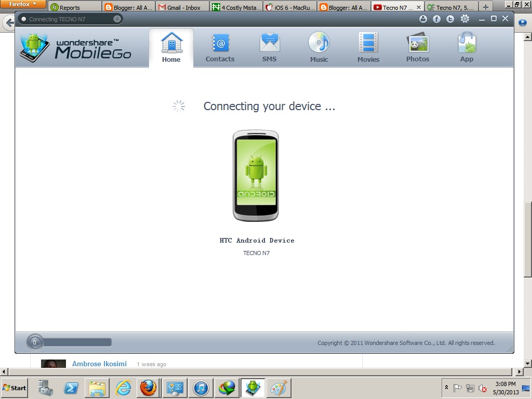Click the network tray icon
Screen dimensions: 532x399
[470, 388]
